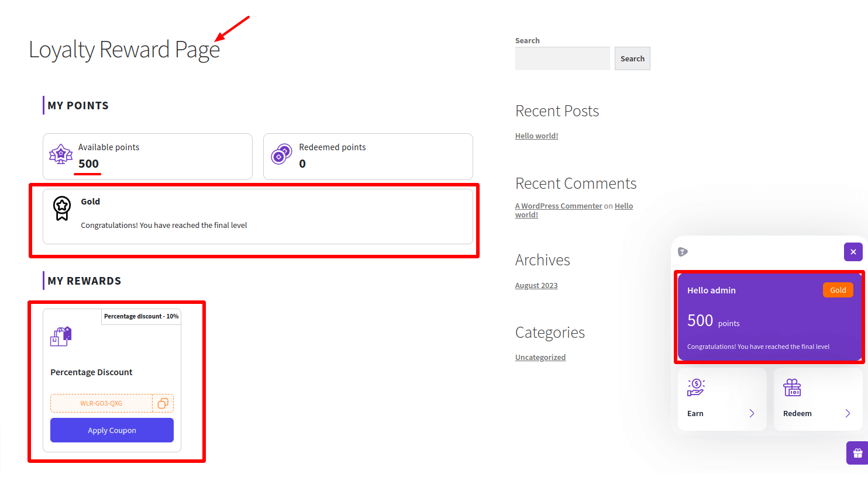Open the purple gift launcher icon
868x488 pixels.
point(856,452)
